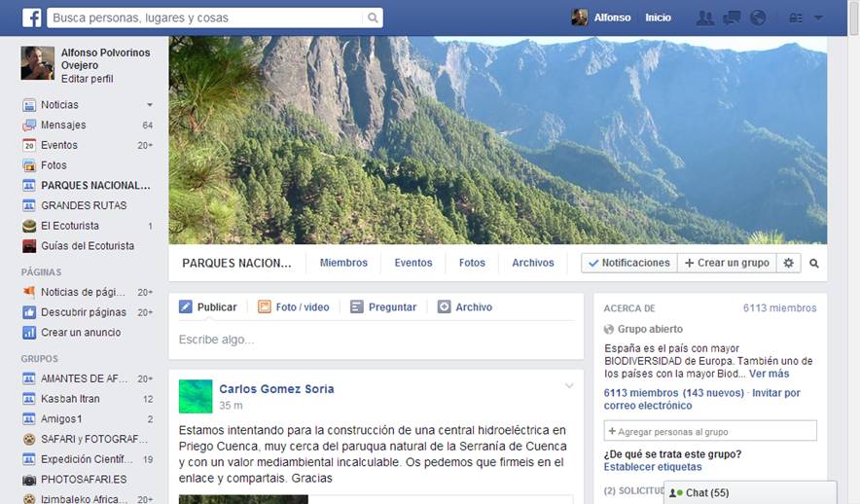The width and height of the screenshot is (860, 504).
Task: Open friend requests icon in top bar
Action: (x=705, y=18)
